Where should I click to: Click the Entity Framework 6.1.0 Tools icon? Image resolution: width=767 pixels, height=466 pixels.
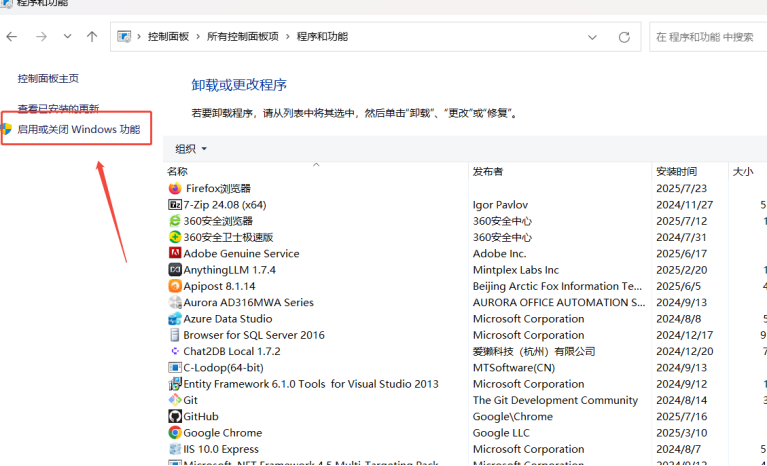point(175,384)
